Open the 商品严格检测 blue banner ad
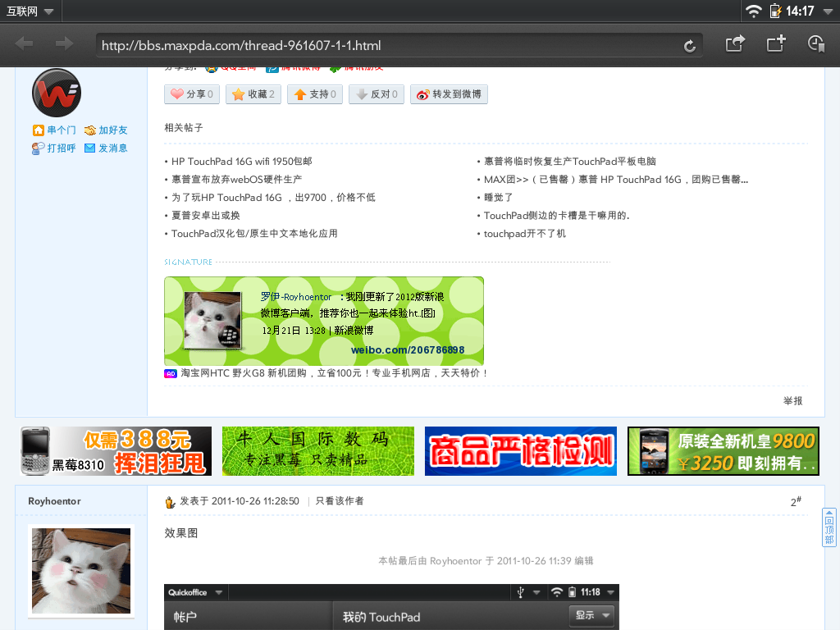 point(521,451)
